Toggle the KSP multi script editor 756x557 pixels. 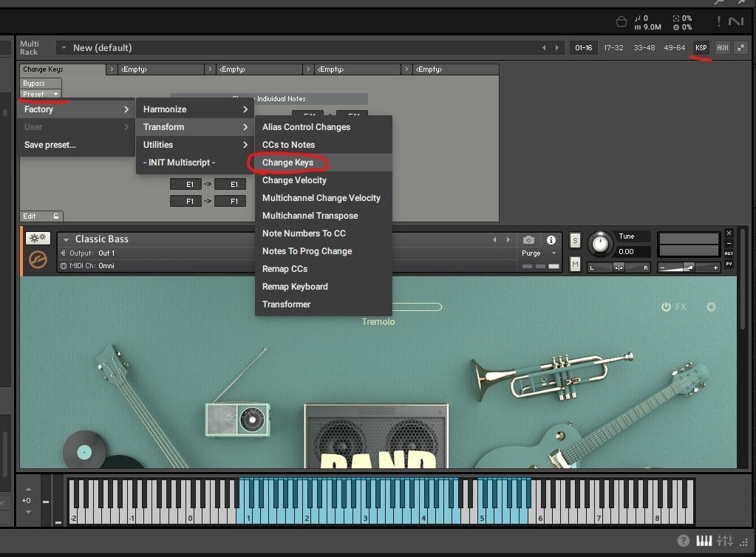[x=701, y=48]
